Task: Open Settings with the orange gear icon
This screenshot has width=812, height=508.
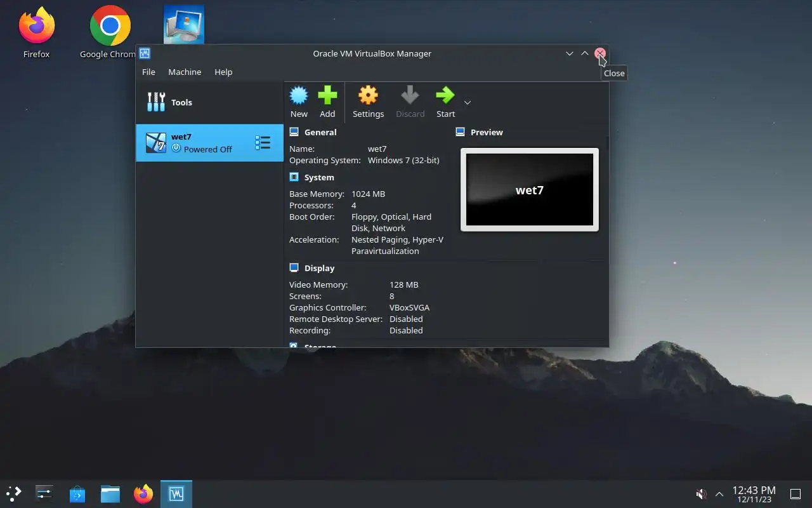Action: point(368,96)
